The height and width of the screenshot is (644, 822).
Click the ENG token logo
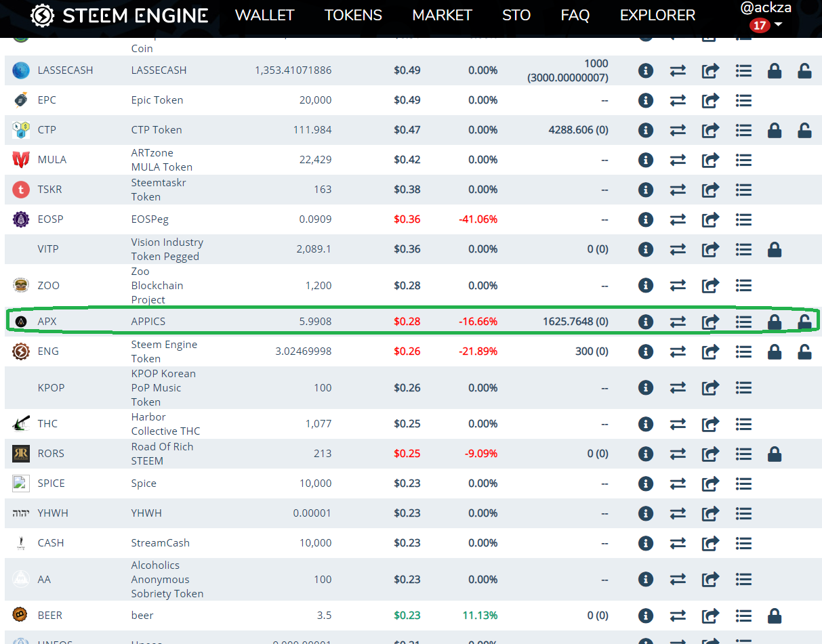click(21, 351)
